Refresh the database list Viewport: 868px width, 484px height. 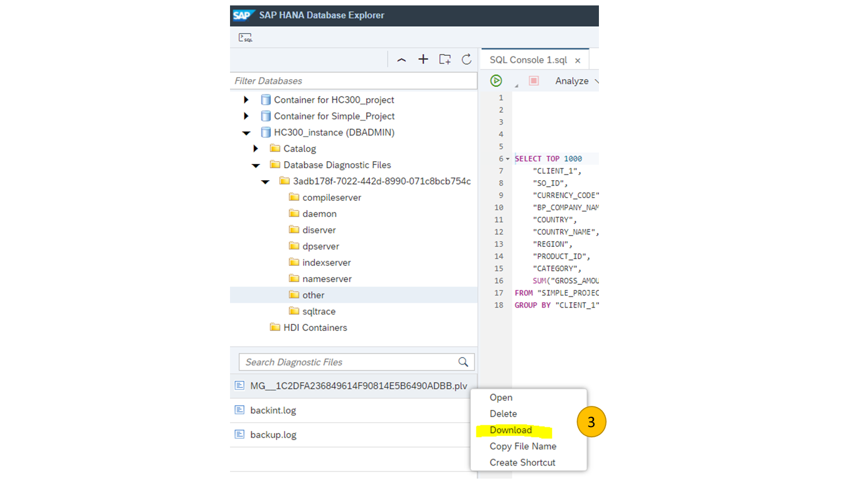click(467, 59)
